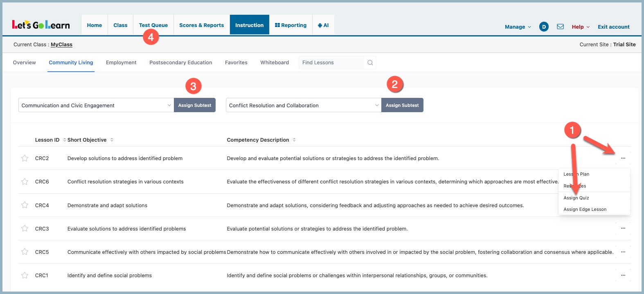Open the three-dot menu for CRC1
Screen dimensions: 644x294
tap(623, 275)
